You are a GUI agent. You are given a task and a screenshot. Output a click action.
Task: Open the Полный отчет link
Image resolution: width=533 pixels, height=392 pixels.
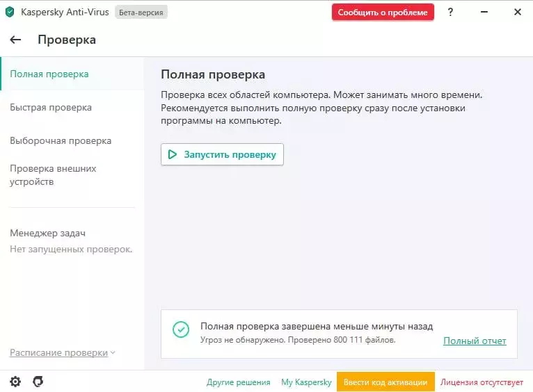pyautogui.click(x=475, y=341)
